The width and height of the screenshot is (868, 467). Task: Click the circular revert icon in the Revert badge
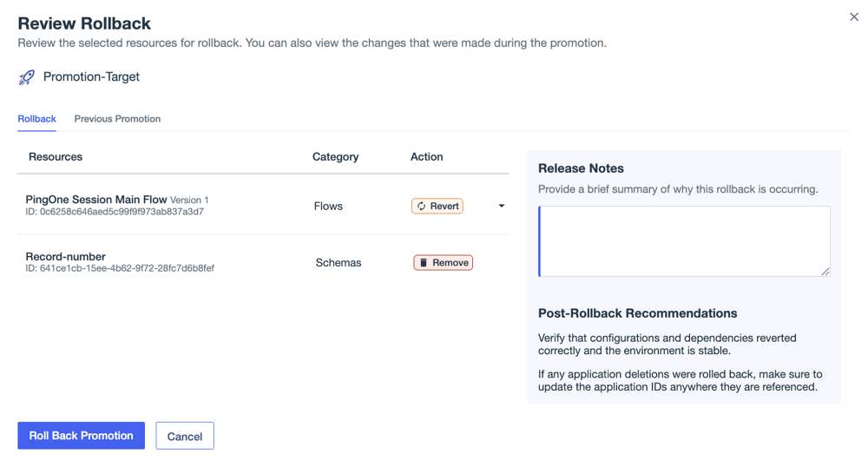(421, 206)
